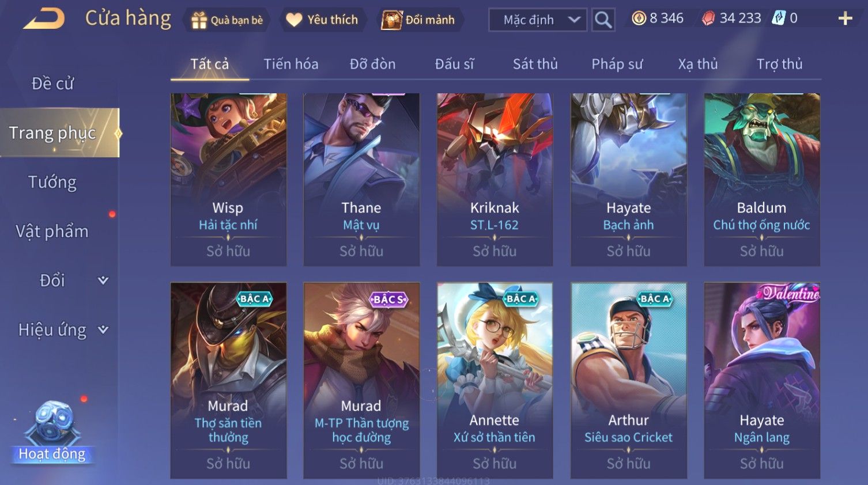Click the back arrow icon
The image size is (868, 485).
point(44,18)
